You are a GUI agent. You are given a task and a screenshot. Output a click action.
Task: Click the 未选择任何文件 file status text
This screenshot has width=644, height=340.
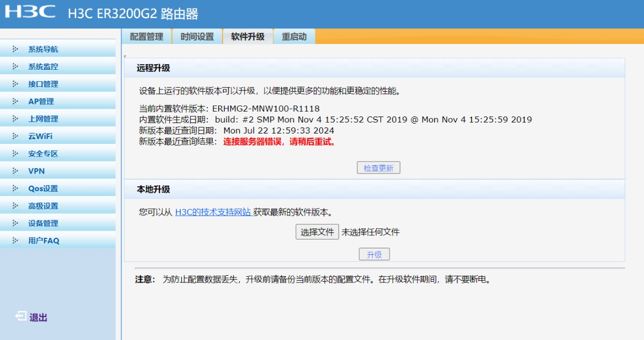(370, 232)
